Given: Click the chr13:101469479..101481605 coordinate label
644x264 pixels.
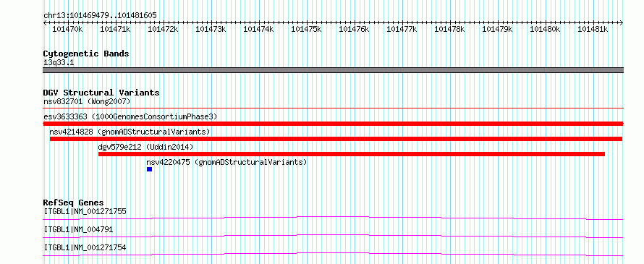Looking at the screenshot, I should click(100, 16).
